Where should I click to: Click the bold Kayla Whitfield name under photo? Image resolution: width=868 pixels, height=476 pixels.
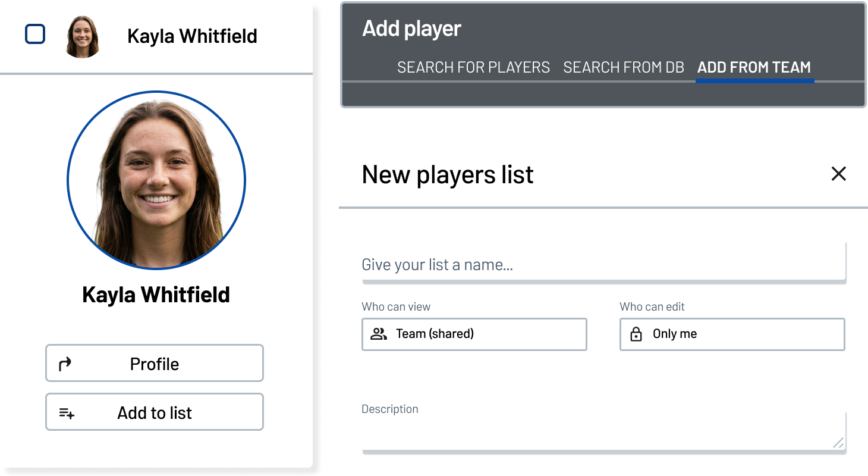pyautogui.click(x=156, y=295)
